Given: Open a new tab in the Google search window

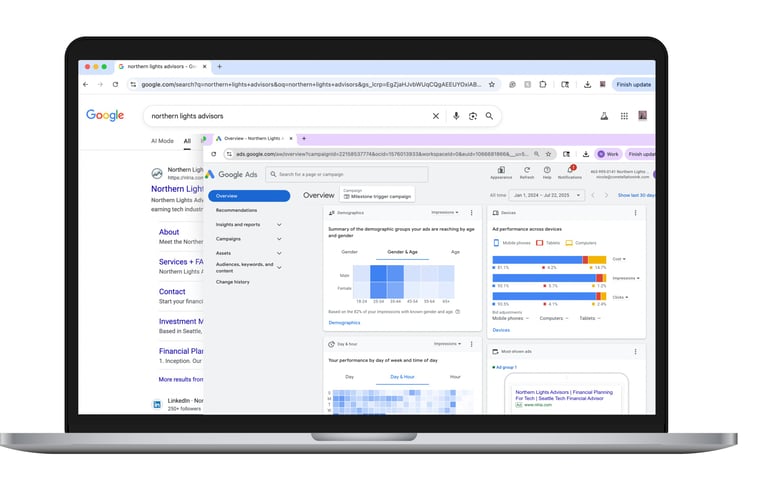Looking at the screenshot, I should tap(219, 67).
